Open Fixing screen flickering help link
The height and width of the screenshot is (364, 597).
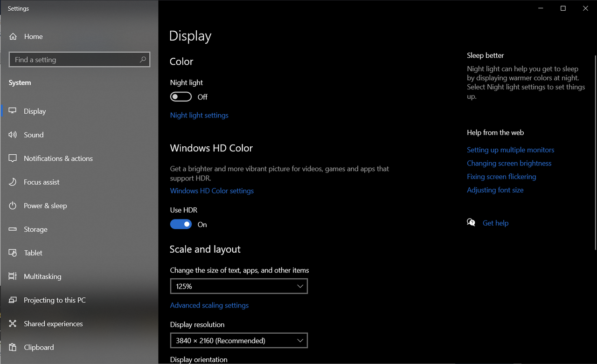(x=501, y=177)
